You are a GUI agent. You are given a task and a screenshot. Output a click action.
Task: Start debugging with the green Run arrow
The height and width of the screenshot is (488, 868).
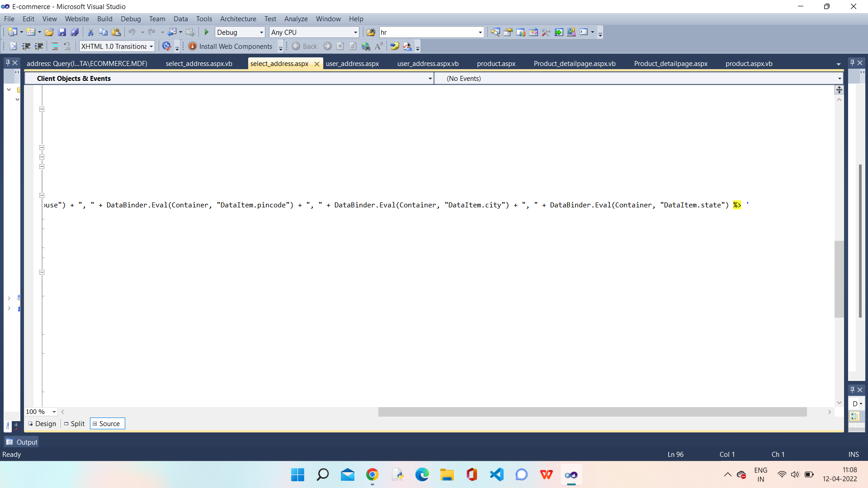click(x=206, y=32)
